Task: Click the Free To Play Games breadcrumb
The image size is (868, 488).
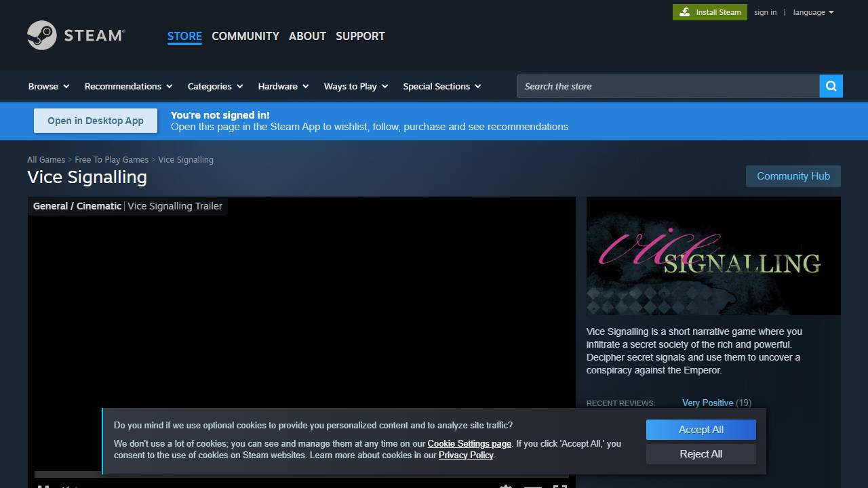Action: tap(112, 159)
